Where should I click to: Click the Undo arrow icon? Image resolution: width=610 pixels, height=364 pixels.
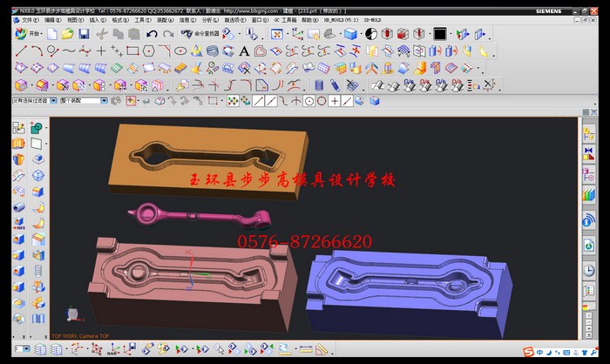tap(152, 34)
